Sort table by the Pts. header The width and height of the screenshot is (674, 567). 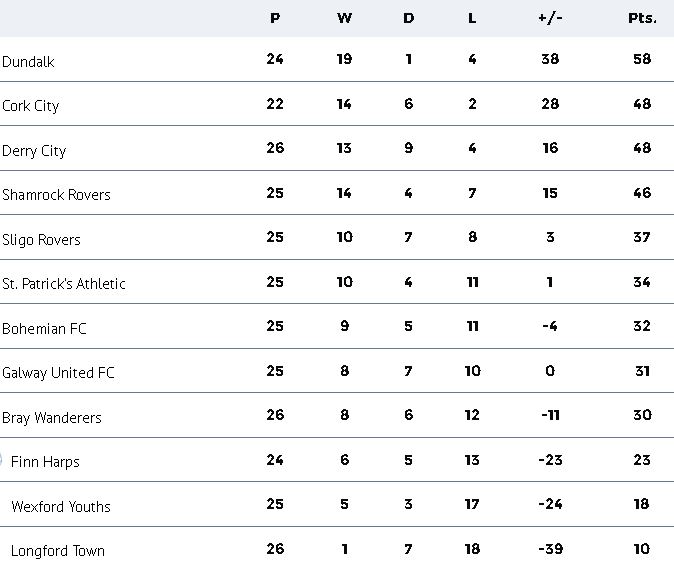pyautogui.click(x=642, y=18)
